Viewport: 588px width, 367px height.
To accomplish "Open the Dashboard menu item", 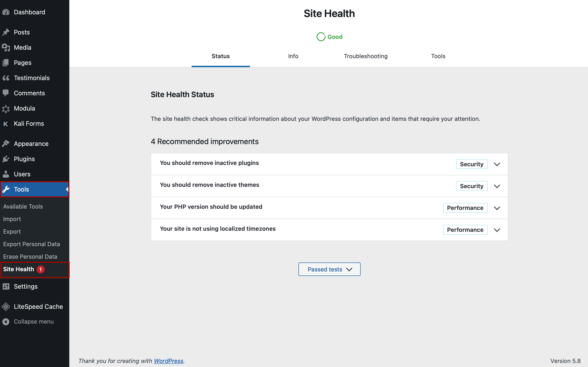I will click(x=29, y=12).
